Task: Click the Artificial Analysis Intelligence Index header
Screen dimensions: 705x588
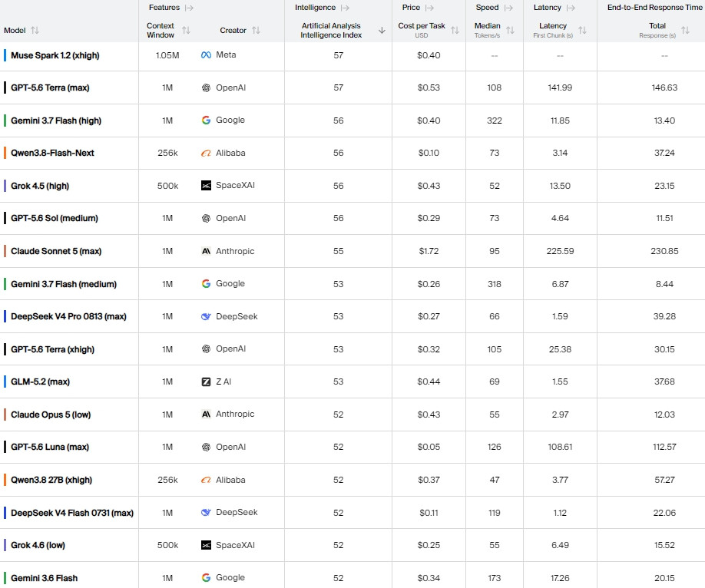Action: coord(331,30)
